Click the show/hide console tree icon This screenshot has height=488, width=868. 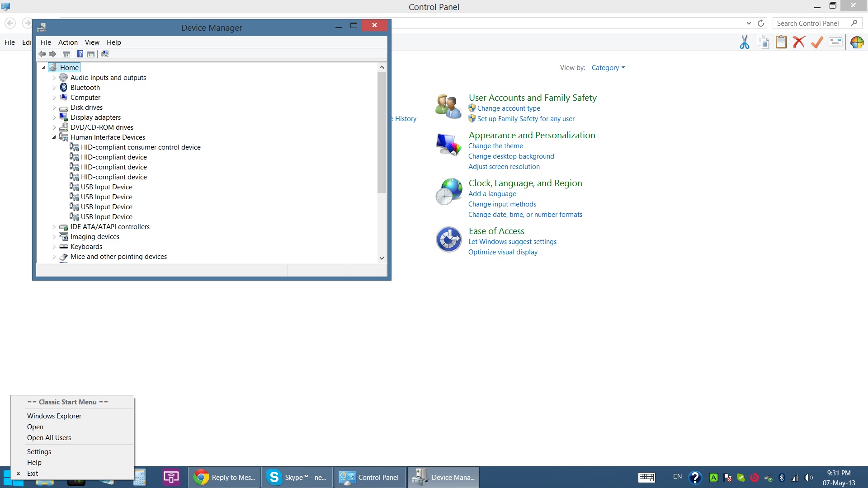[x=66, y=54]
